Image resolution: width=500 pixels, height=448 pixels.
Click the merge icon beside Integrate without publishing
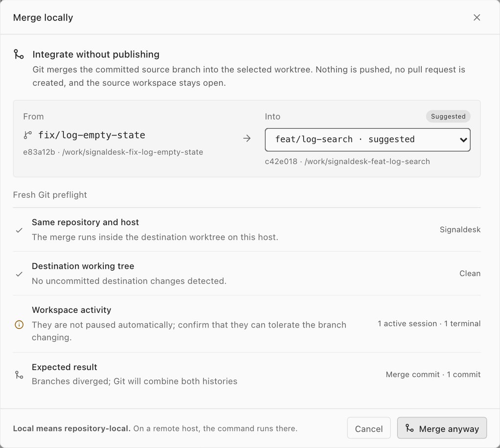pyautogui.click(x=19, y=54)
